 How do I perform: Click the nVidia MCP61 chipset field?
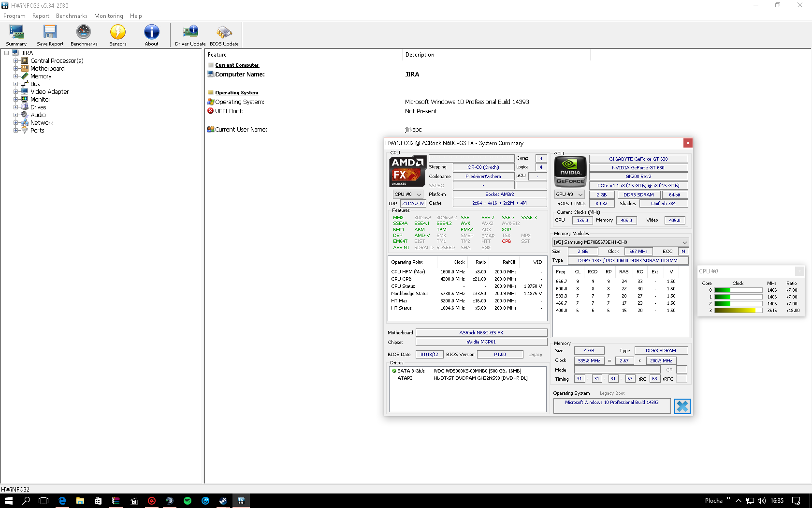[x=481, y=342]
